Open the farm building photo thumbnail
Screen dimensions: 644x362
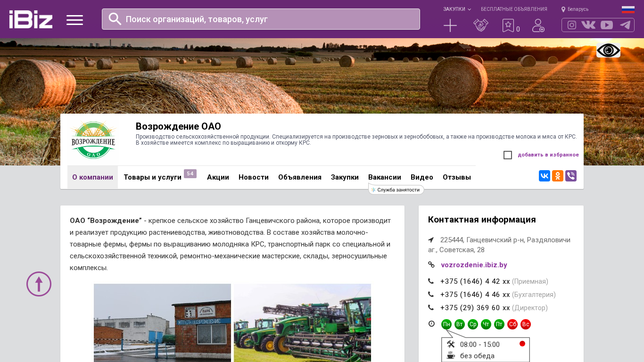(162, 323)
